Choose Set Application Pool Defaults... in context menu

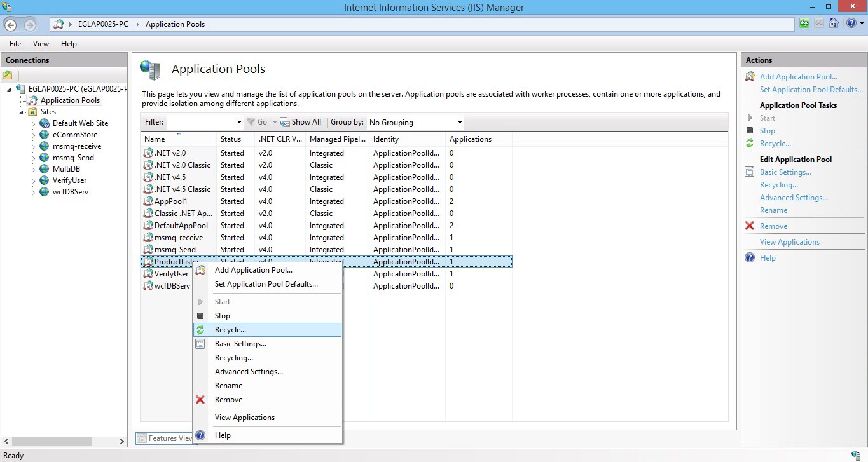point(266,284)
